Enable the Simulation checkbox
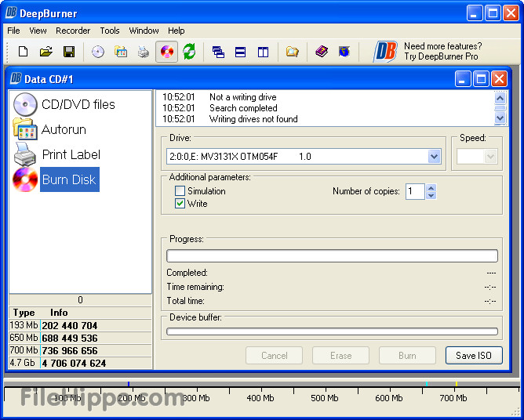The image size is (524, 420). (x=180, y=191)
